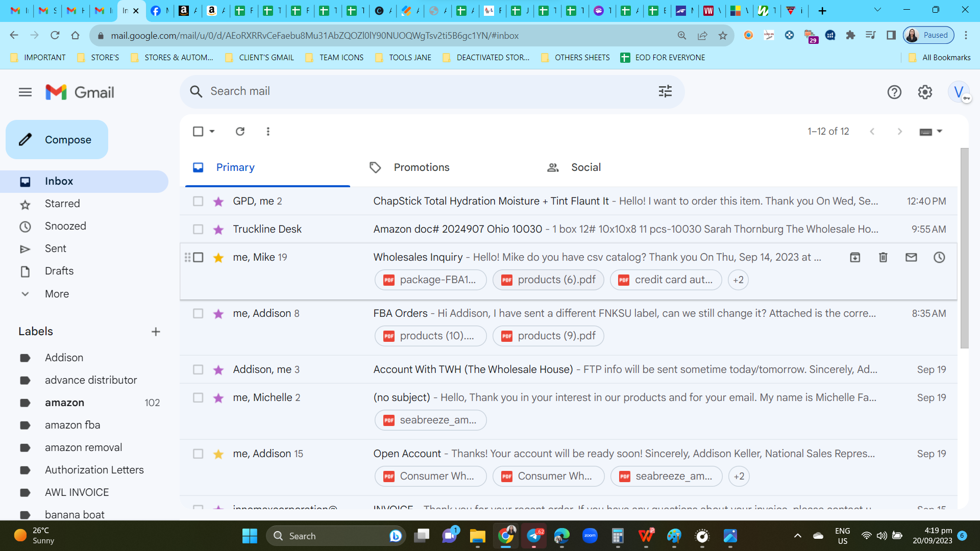The height and width of the screenshot is (551, 980).
Task: Open the Snoozed folder
Action: pos(65,226)
